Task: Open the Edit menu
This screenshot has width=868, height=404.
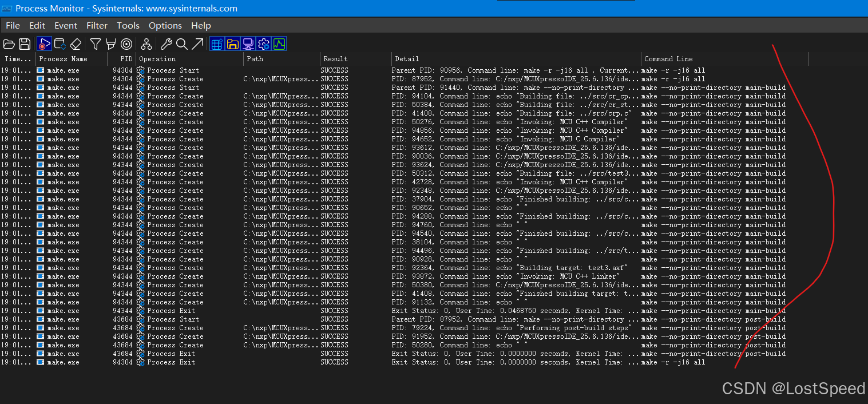Action: 37,25
